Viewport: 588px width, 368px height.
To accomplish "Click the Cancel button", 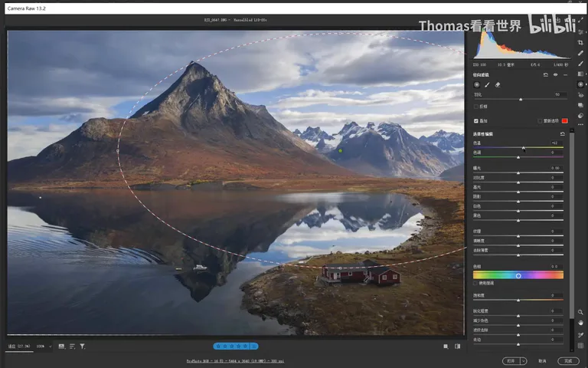I will click(x=542, y=361).
